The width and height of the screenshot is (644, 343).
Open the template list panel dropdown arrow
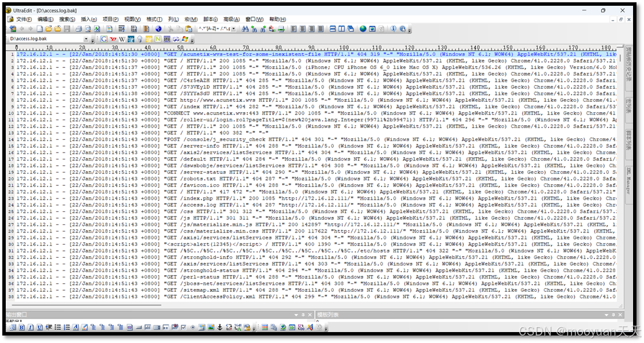tap(606, 315)
